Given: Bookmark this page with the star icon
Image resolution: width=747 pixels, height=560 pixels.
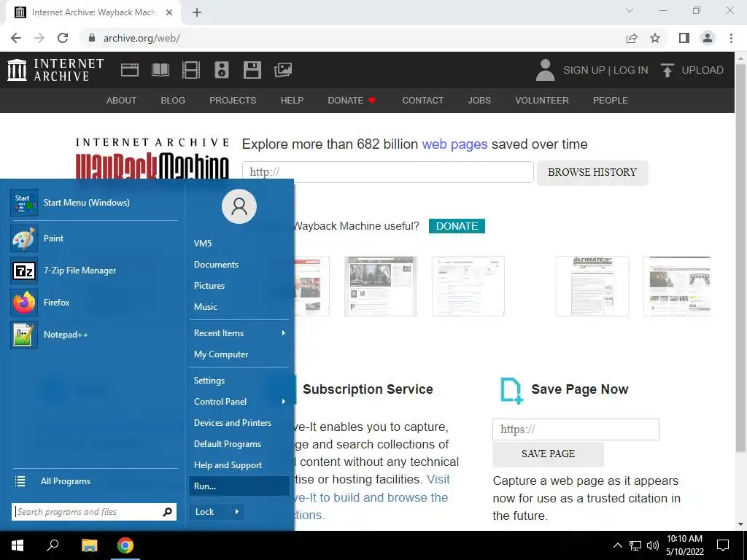Looking at the screenshot, I should tap(655, 38).
